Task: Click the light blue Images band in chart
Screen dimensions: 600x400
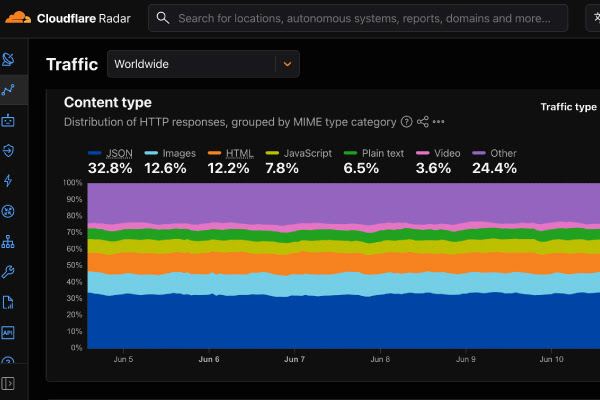Action: [344, 284]
